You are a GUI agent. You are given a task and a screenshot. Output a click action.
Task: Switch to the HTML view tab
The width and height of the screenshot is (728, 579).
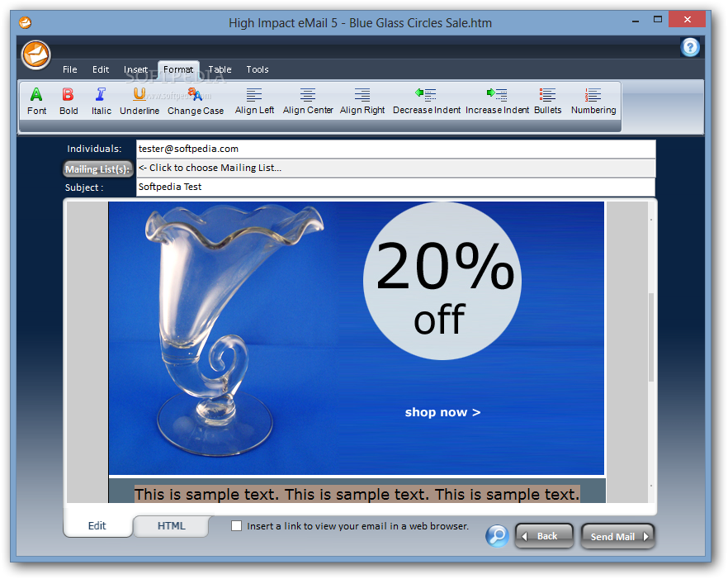(x=171, y=526)
